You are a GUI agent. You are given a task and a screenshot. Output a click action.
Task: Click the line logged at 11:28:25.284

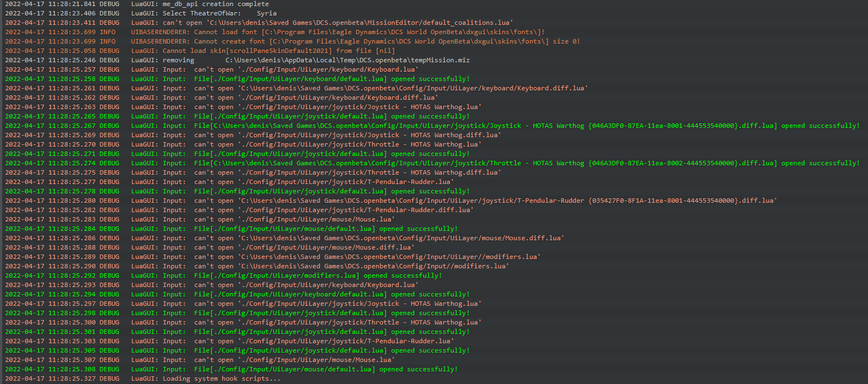coord(231,229)
